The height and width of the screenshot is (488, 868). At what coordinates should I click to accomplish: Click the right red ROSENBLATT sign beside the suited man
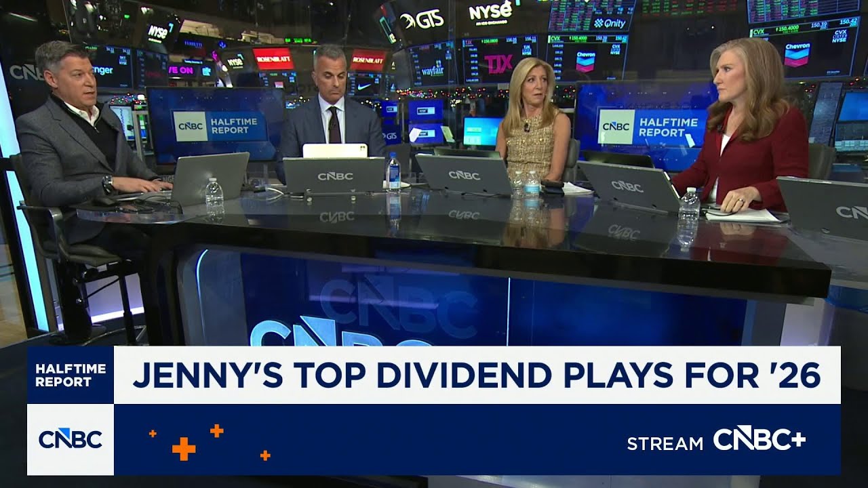coord(368,60)
